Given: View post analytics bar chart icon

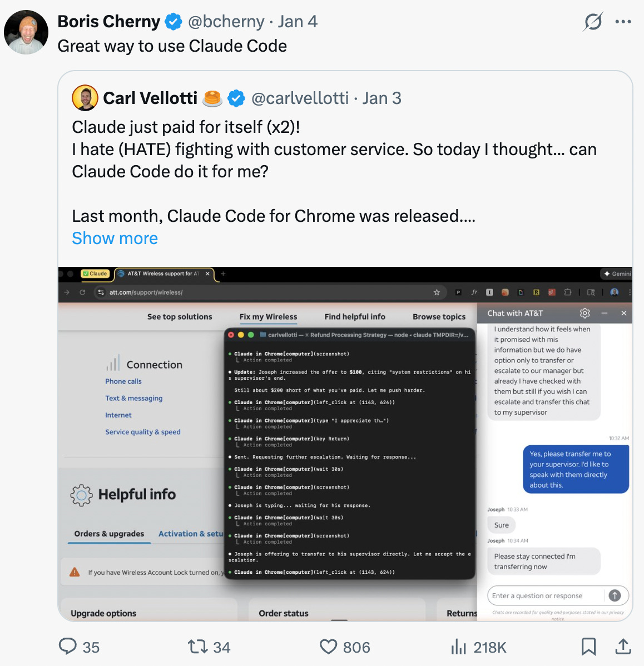Looking at the screenshot, I should point(458,647).
